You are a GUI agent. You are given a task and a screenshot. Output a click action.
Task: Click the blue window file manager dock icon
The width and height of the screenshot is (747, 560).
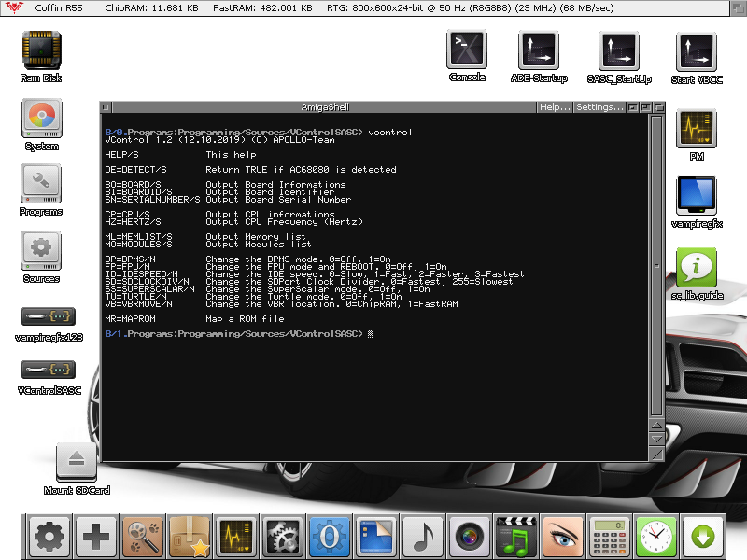point(376,536)
